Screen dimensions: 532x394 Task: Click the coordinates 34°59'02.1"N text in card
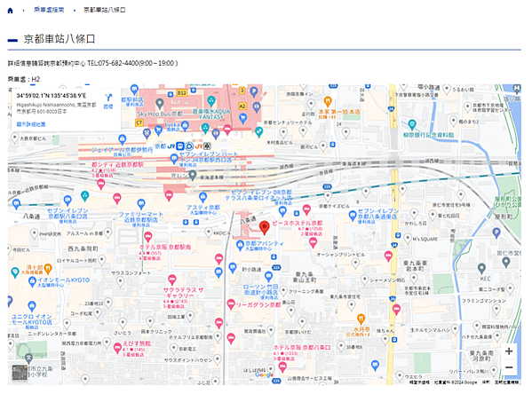52,96
